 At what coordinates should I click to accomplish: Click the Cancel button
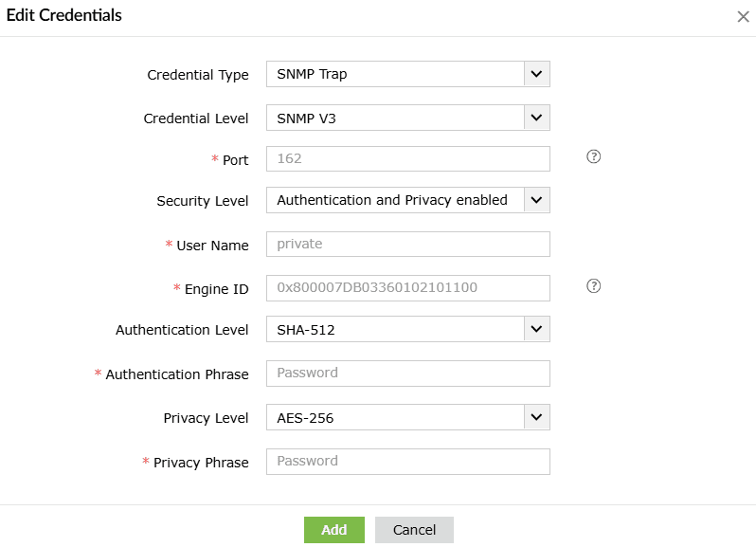click(414, 530)
